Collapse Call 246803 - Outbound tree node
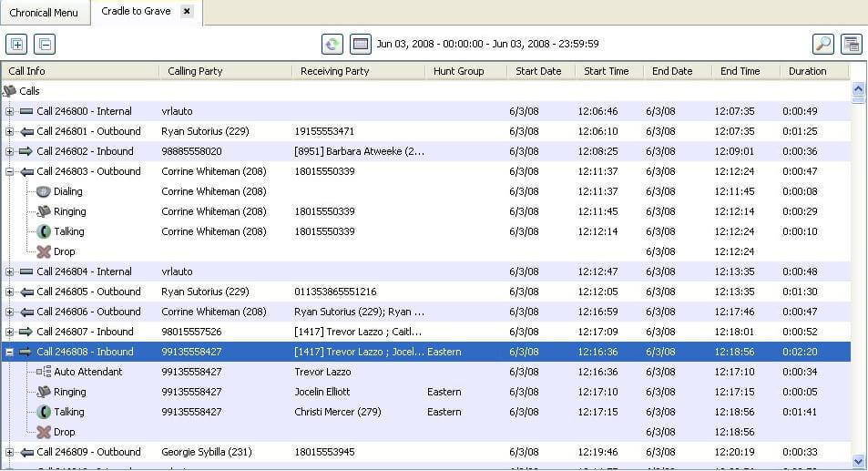Screen dimensions: 868x471 [10, 171]
